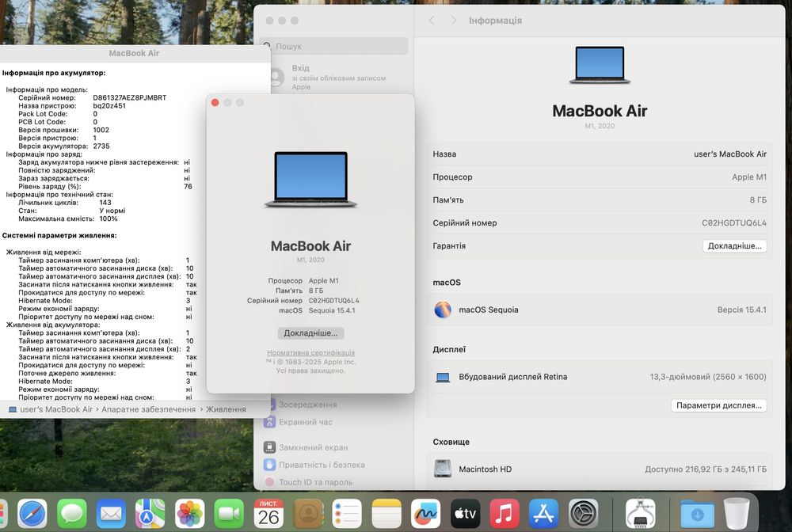Click the Системні параметри живлення heading

click(x=59, y=235)
